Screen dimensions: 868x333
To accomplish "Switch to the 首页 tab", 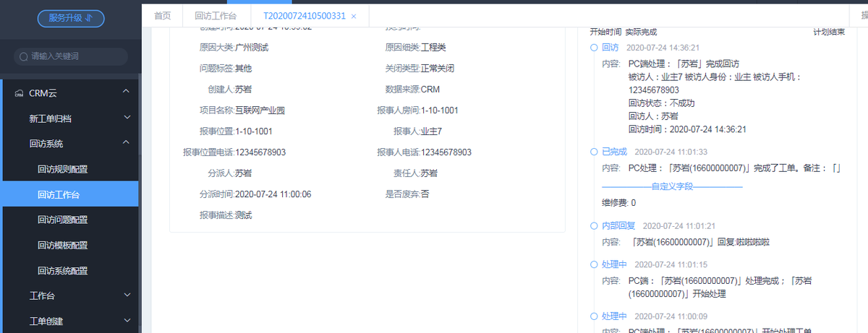I will click(163, 16).
